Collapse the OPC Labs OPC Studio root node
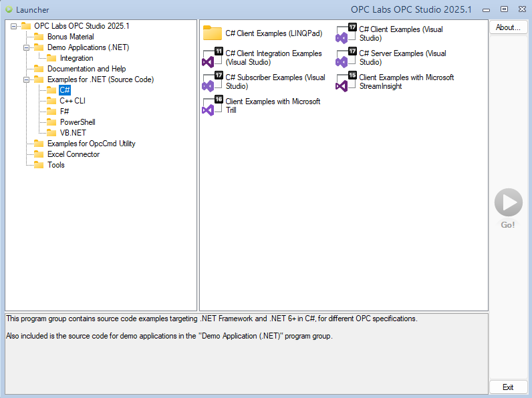The image size is (532, 398). [x=15, y=26]
